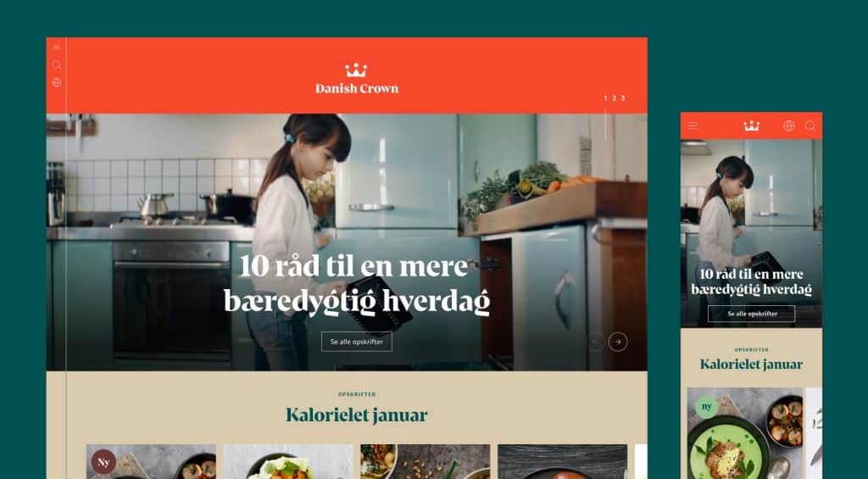This screenshot has height=479, width=868.
Task: Click the search icon in desktop sidebar
Action: click(57, 64)
